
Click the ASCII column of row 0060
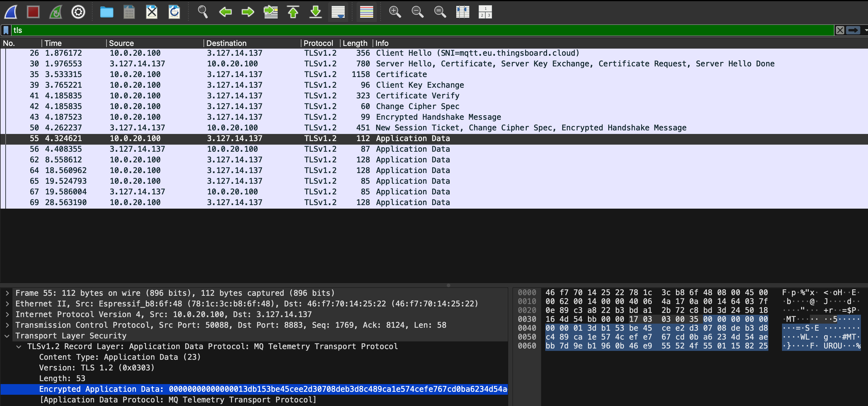point(821,346)
